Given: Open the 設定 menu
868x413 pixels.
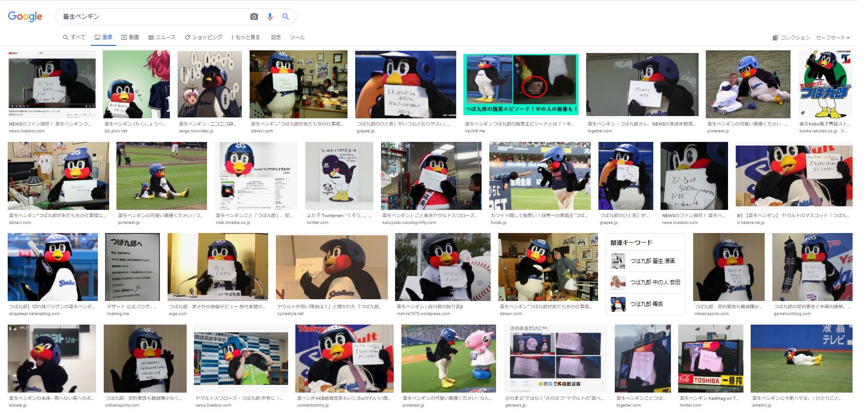Looking at the screenshot, I should (x=276, y=37).
